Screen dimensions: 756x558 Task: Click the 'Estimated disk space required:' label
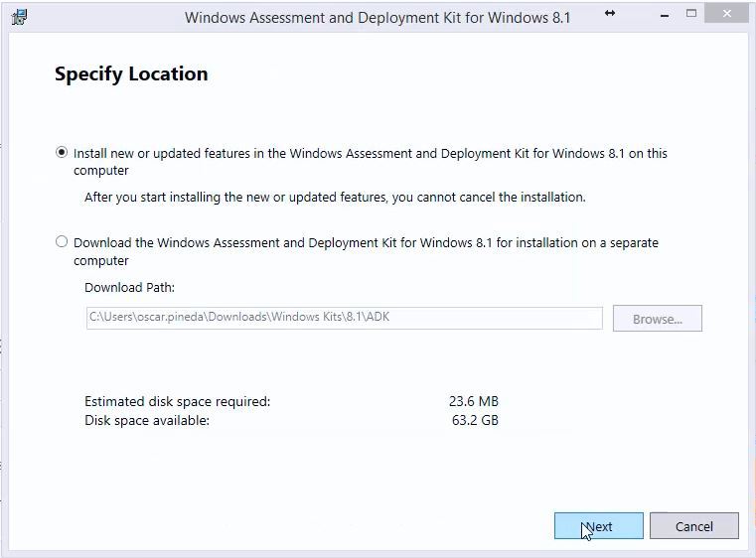[178, 401]
